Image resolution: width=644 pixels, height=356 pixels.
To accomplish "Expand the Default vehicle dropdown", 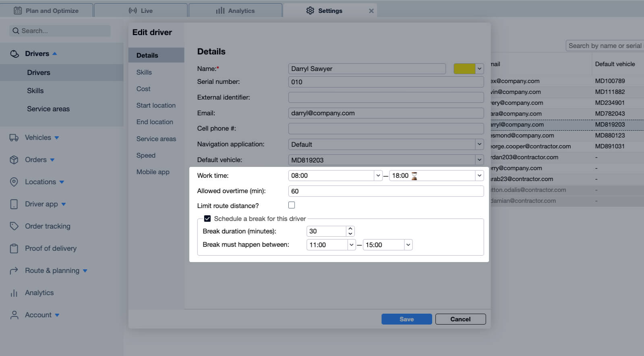I will [x=479, y=160].
